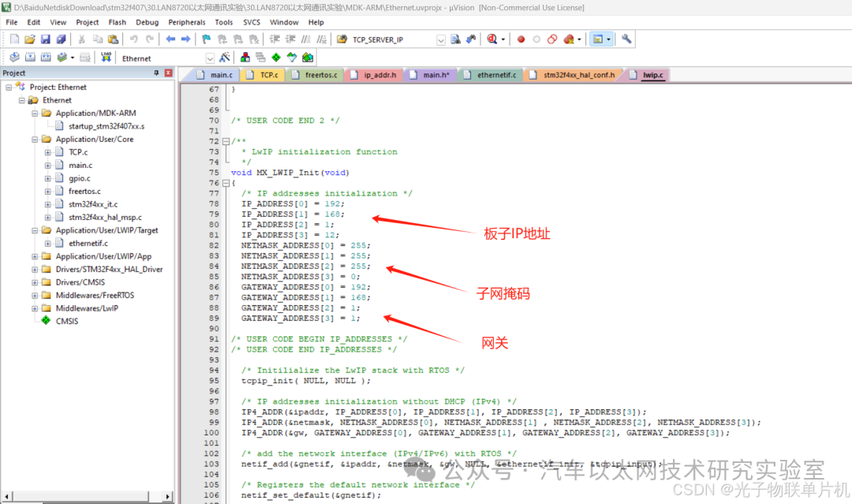Open the Ethernet target selection dropdown
The width and height of the screenshot is (852, 504).
click(x=210, y=58)
